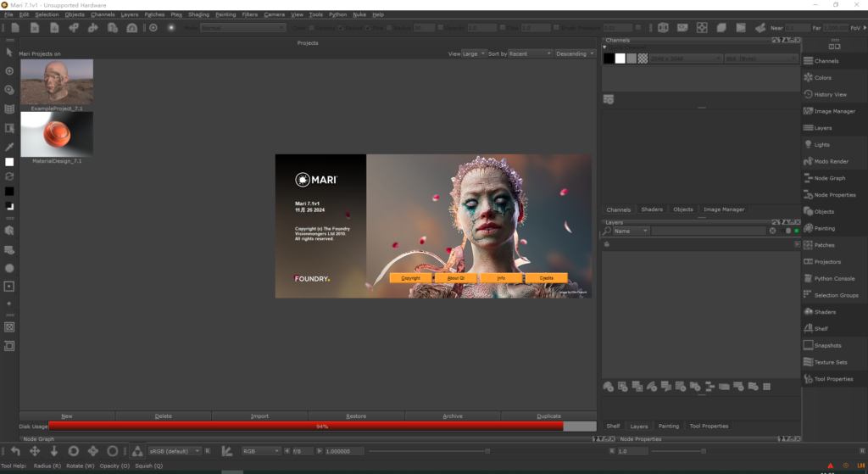Click the Save Project icon with down arrow

click(54, 28)
